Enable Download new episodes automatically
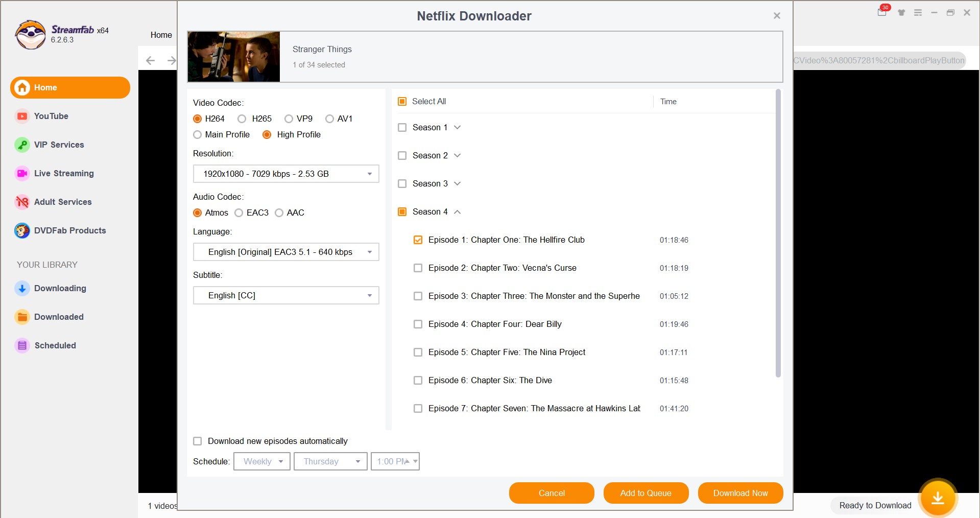Screen dimensions: 980x518 coord(198,441)
